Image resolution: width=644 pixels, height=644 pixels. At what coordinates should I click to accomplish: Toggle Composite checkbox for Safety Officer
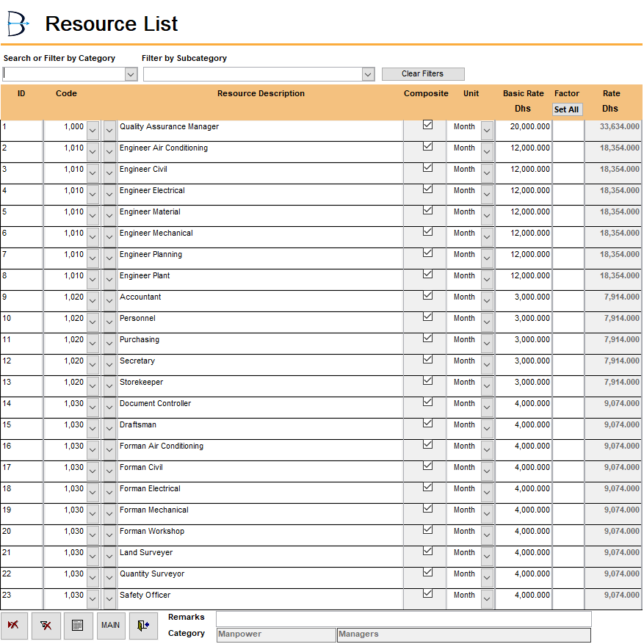[x=427, y=593]
